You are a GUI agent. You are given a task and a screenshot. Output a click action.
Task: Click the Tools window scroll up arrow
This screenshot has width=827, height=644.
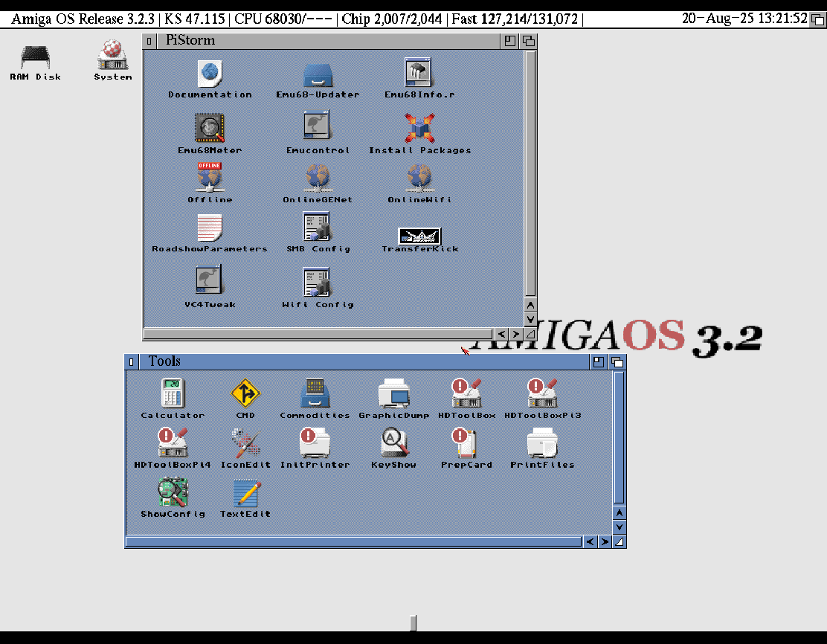pos(620,512)
